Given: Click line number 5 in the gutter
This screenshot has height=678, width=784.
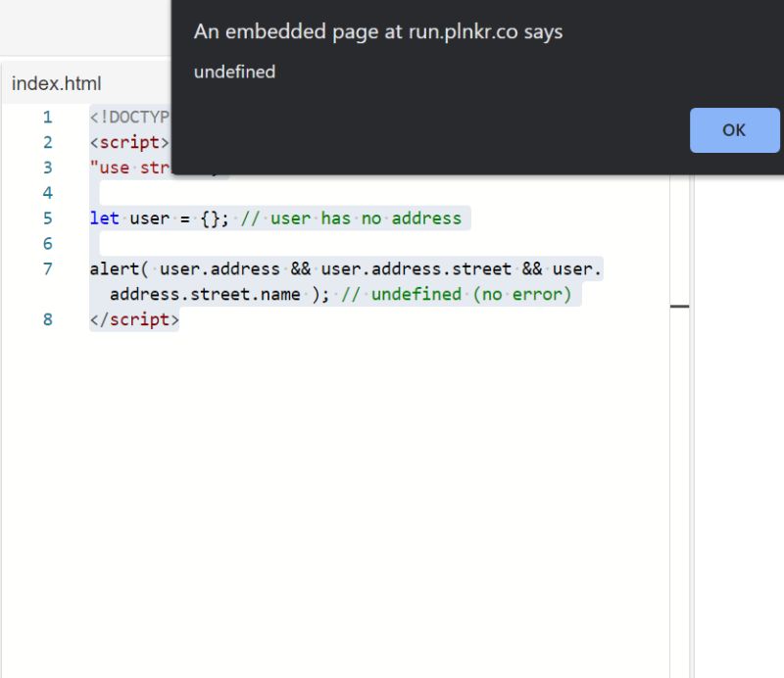Looking at the screenshot, I should coord(47,218).
